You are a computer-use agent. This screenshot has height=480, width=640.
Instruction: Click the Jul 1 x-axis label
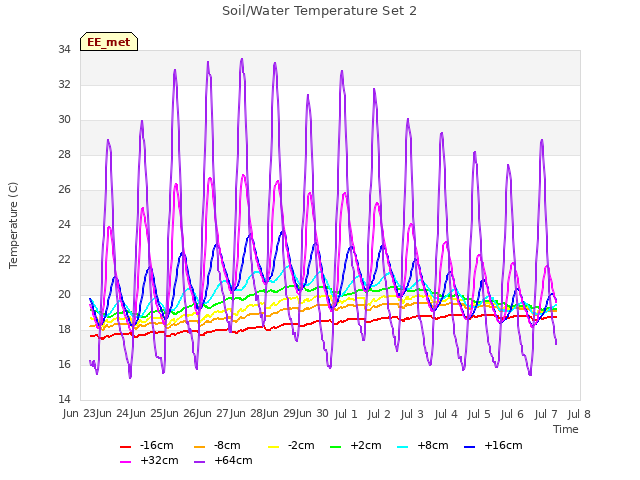(346, 414)
